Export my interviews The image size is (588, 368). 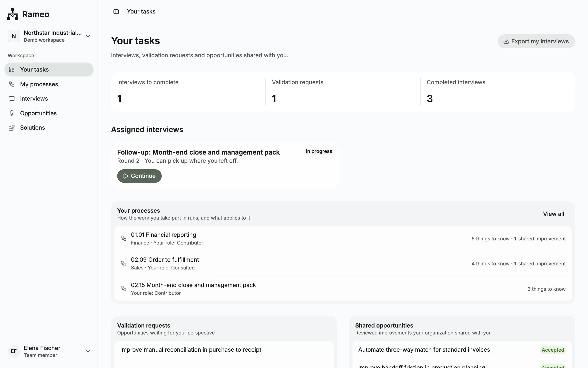536,41
